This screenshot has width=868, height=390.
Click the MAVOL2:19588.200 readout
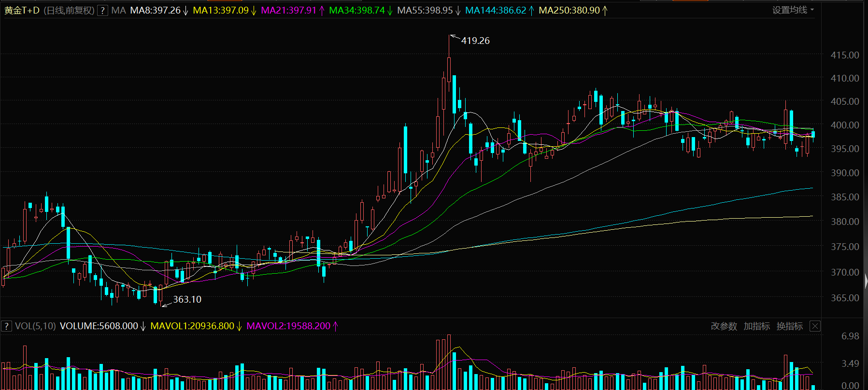(x=288, y=326)
